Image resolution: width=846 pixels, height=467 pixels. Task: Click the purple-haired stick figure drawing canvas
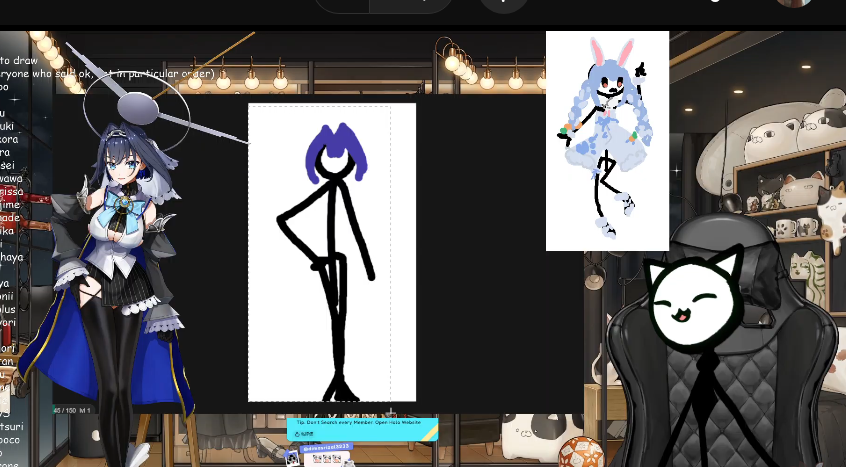coord(332,252)
